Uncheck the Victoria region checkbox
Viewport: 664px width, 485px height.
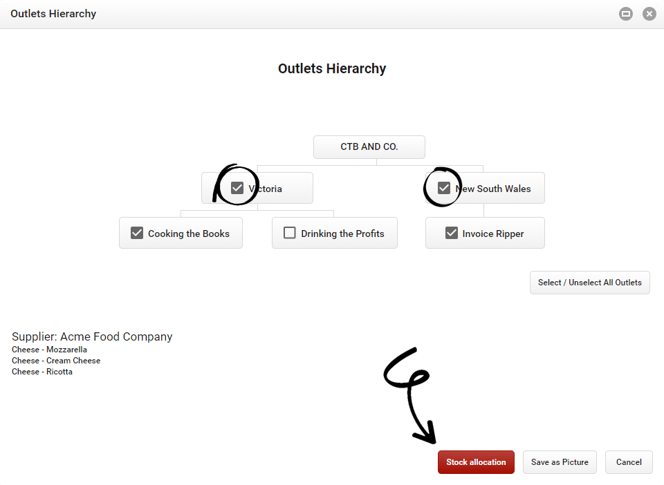click(237, 188)
